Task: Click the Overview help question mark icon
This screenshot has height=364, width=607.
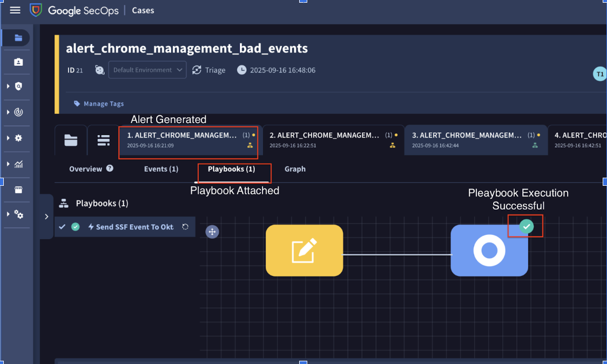Action: [x=110, y=168]
